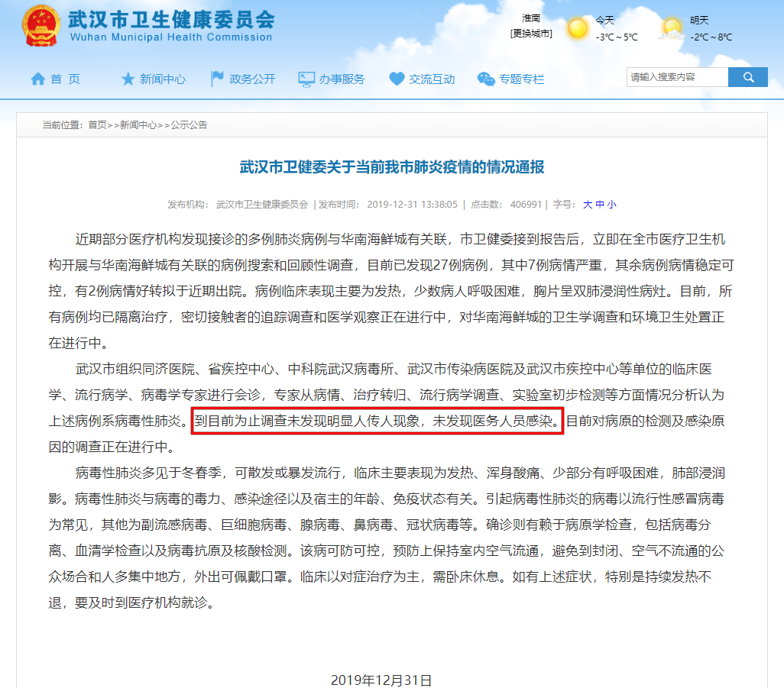Go to 首页 in the breadcrumb
Viewport: 784px width, 688px height.
tap(97, 124)
